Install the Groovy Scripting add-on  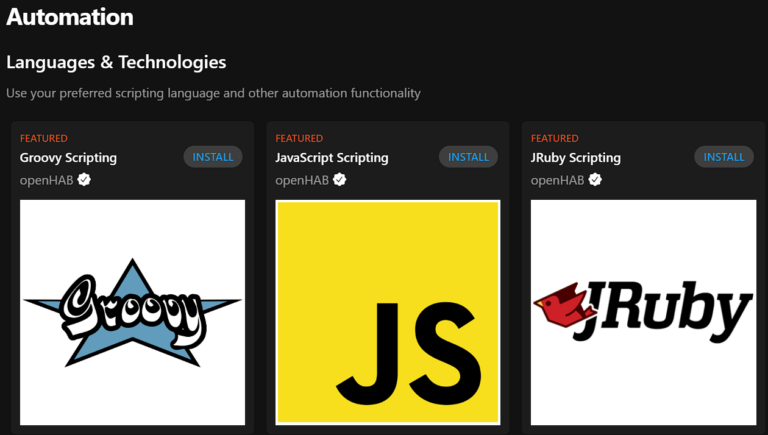coord(213,157)
